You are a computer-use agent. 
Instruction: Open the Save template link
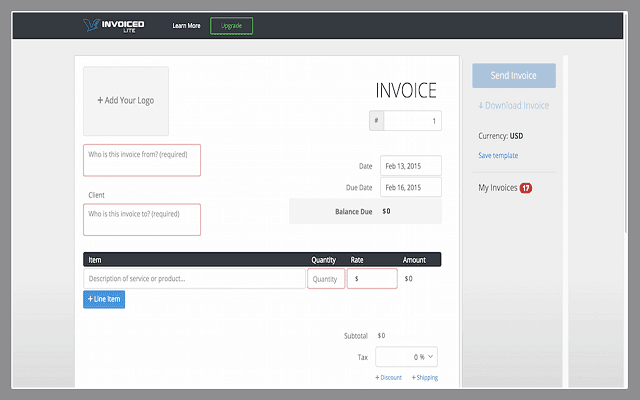498,156
